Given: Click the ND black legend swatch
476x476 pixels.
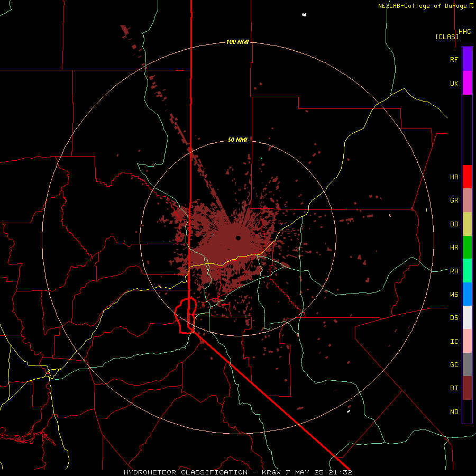Looking at the screenshot, I should point(467,411).
